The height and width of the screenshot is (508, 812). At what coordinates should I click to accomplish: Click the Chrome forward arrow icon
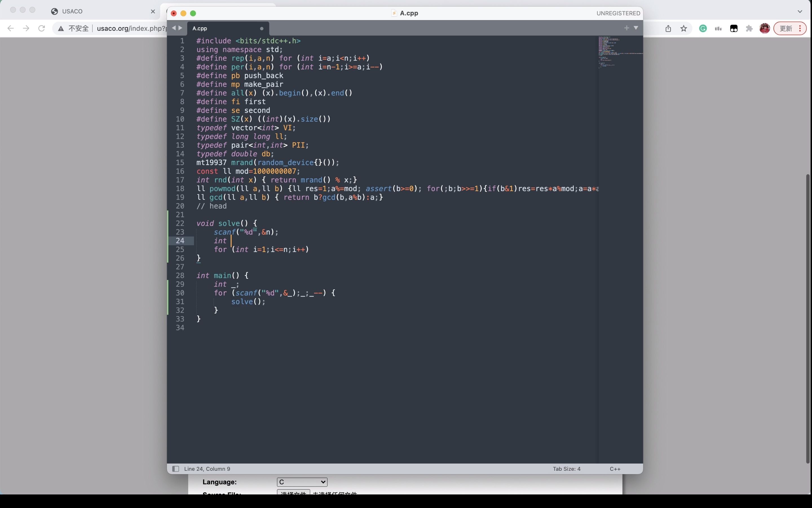click(x=26, y=28)
